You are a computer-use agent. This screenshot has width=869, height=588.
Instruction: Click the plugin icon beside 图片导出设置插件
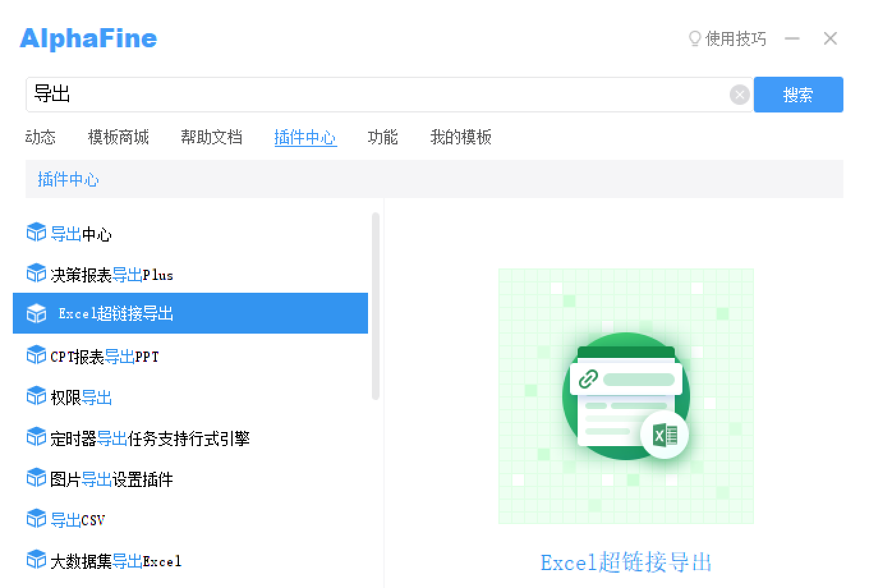[x=36, y=478]
